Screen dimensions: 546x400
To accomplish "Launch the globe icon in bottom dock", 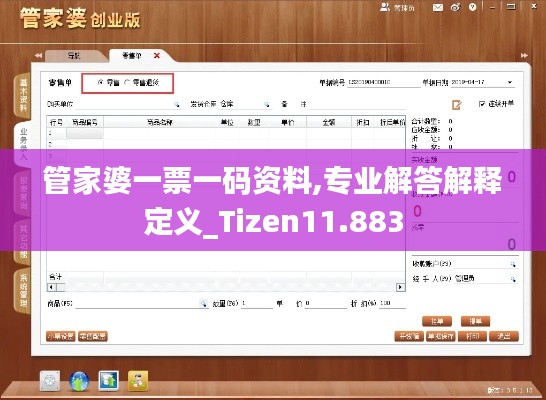I will pyautogui.click(x=79, y=381).
